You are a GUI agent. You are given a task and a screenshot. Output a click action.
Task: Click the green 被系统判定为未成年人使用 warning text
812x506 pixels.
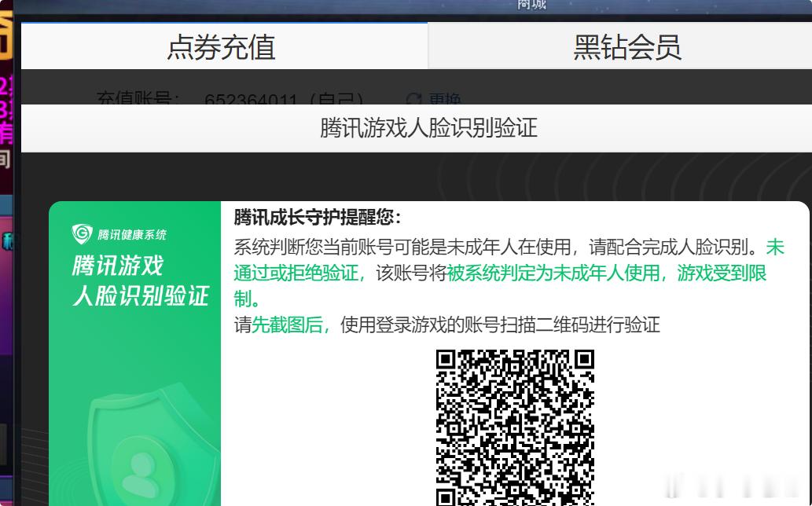tap(553, 273)
